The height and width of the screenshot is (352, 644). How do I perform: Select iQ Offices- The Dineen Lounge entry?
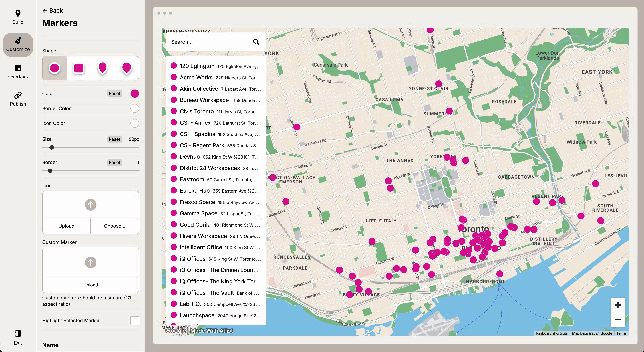pos(216,270)
